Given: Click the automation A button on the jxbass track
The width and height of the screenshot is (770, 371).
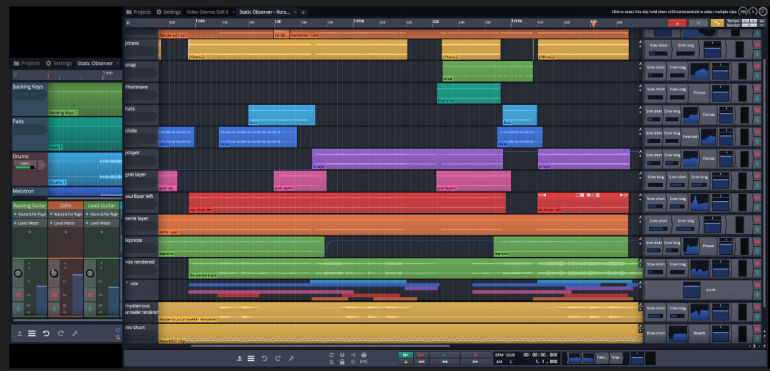Looking at the screenshot, I should tap(640, 43).
